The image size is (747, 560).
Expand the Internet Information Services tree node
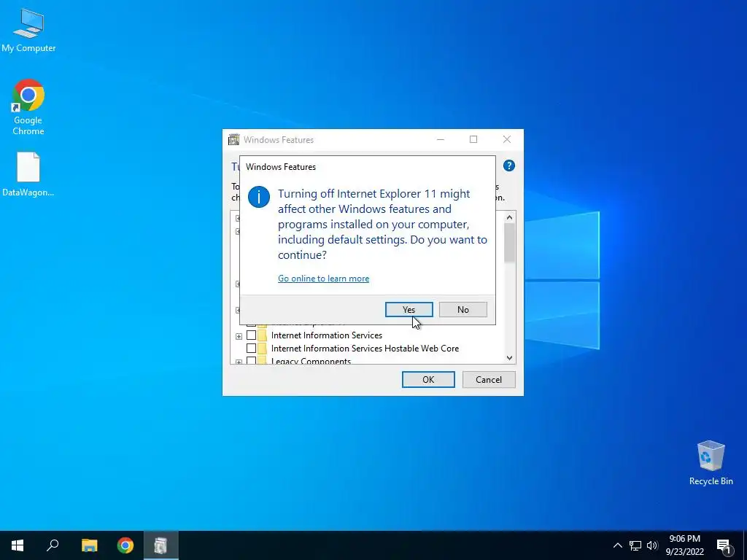[x=239, y=336]
